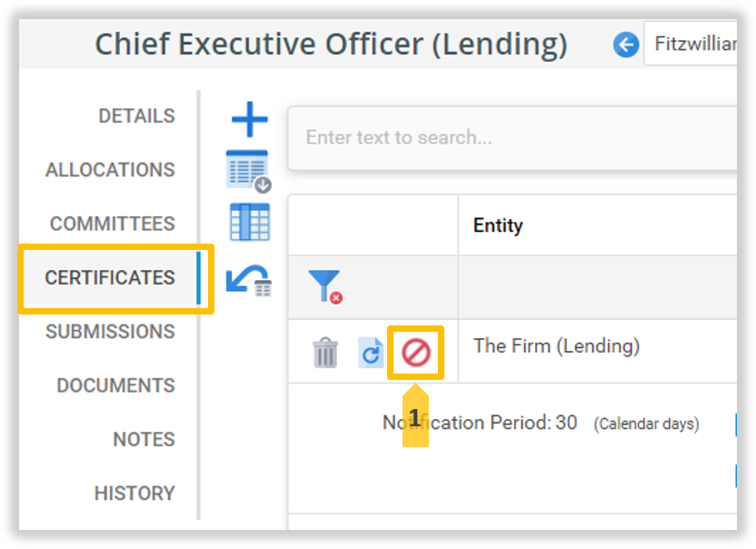
Task: Click the reset grid layout arrow icon
Action: point(248,279)
